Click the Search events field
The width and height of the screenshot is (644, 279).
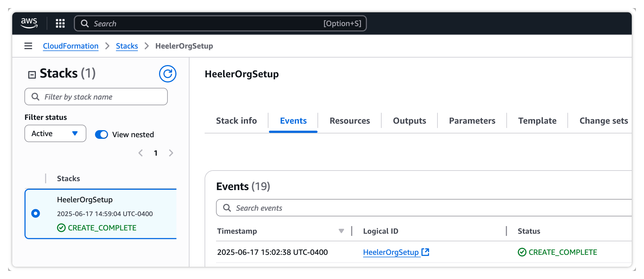point(424,208)
